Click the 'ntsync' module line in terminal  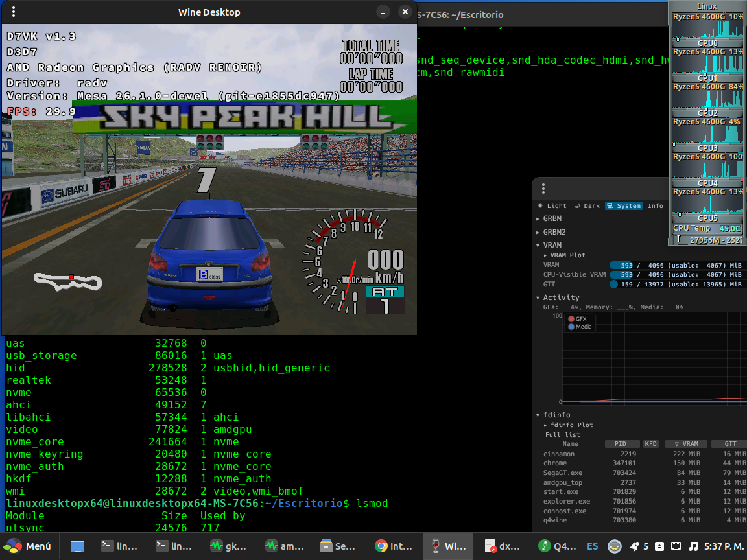[112, 528]
